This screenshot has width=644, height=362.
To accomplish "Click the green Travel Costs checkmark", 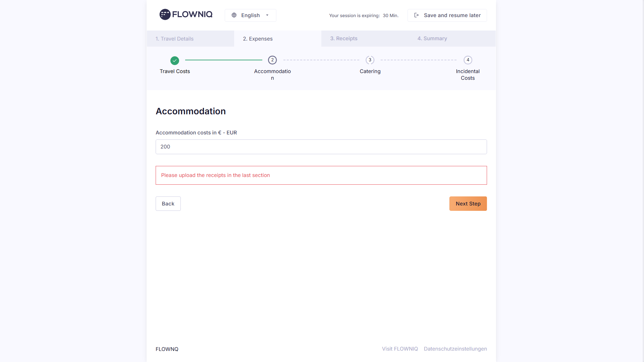I will point(175,61).
